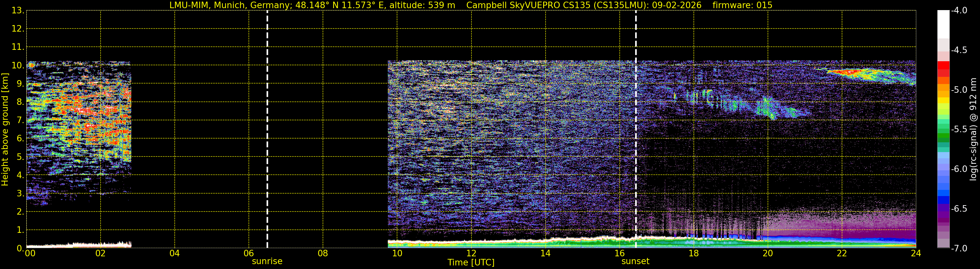This screenshot has height=269, width=980.
Task: Click the white band on the colorbar top
Action: 944,24
